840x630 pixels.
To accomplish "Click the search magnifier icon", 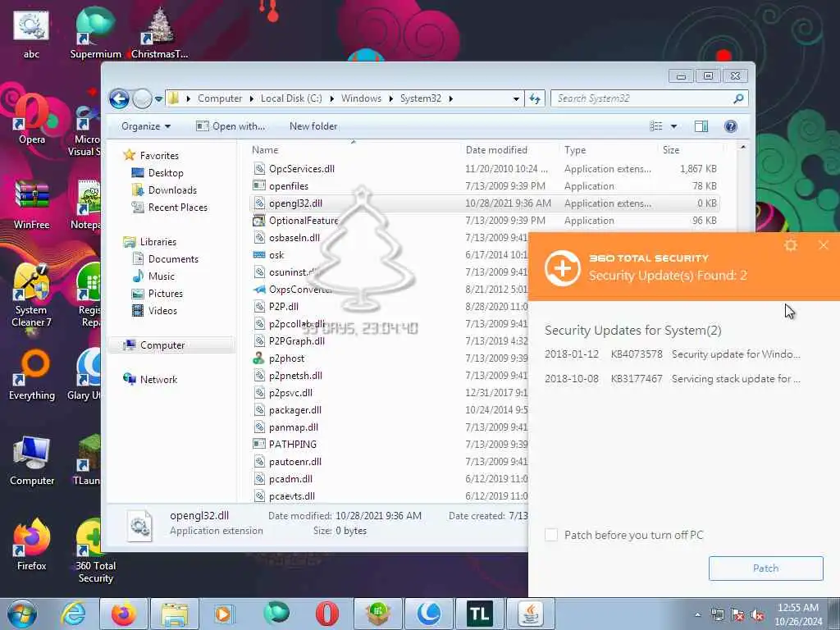I will point(739,98).
